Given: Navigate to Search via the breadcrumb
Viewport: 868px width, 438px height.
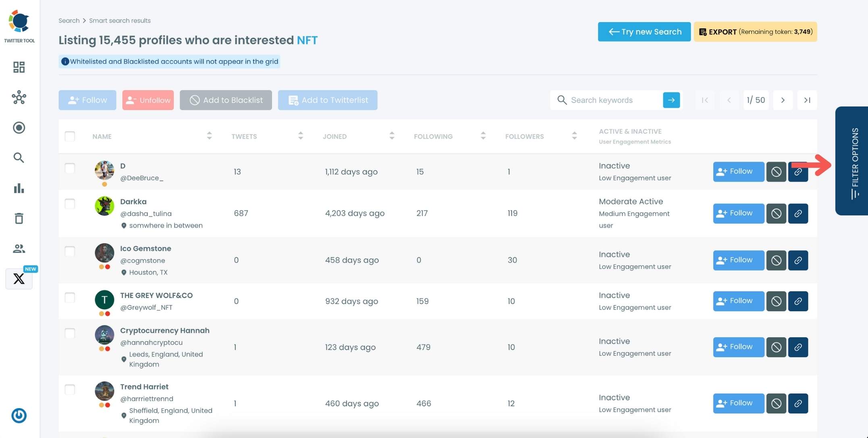Looking at the screenshot, I should [69, 20].
